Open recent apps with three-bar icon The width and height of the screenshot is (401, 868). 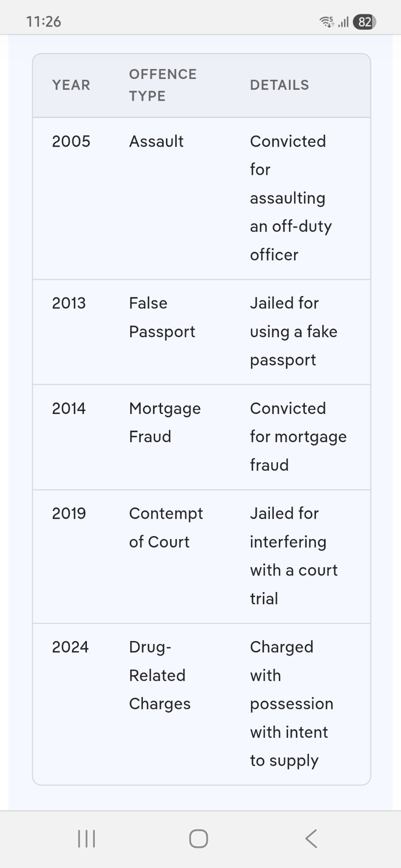(86, 838)
